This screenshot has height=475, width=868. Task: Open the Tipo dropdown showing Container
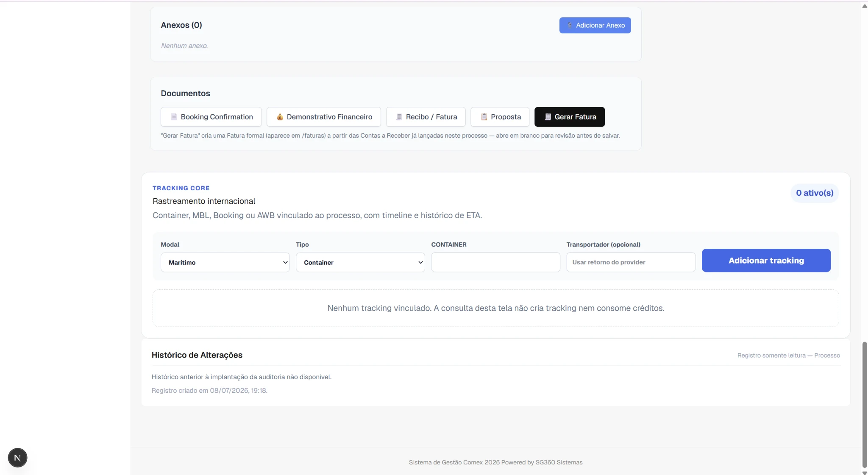(360, 262)
